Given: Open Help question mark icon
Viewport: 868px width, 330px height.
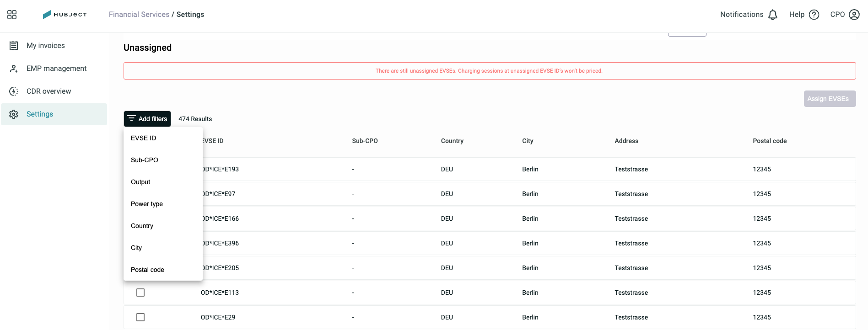Looking at the screenshot, I should pos(814,15).
